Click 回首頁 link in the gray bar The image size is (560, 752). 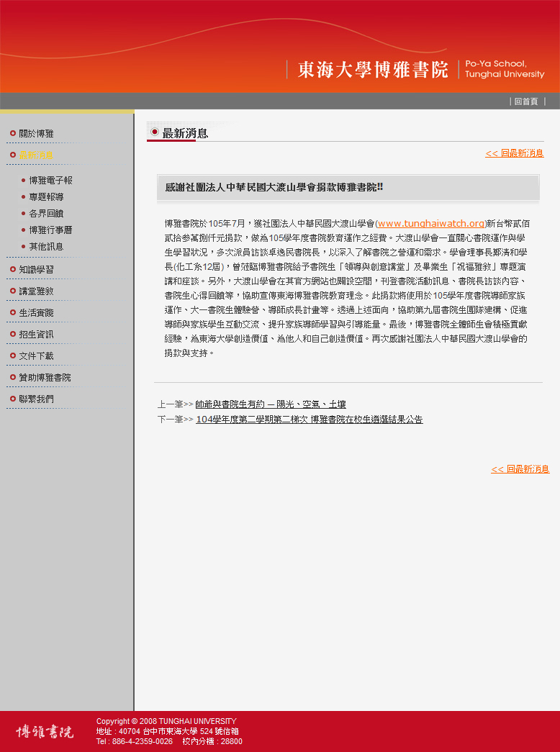click(x=526, y=101)
